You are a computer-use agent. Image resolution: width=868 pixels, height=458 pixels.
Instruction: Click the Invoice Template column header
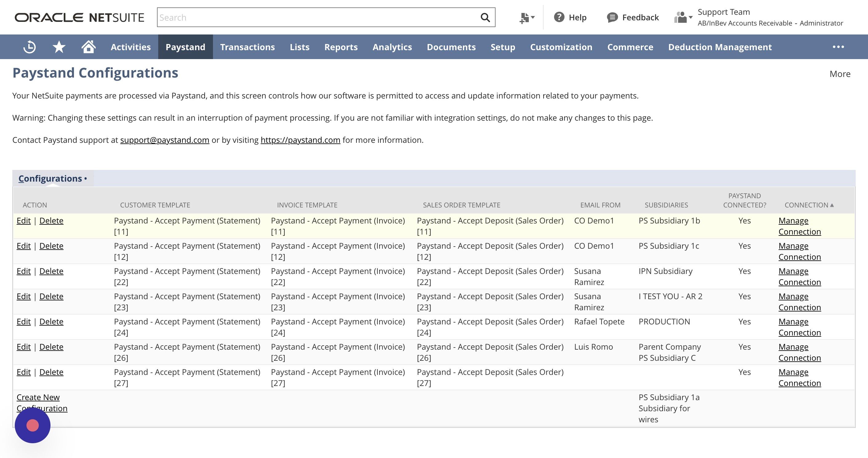[x=307, y=205]
